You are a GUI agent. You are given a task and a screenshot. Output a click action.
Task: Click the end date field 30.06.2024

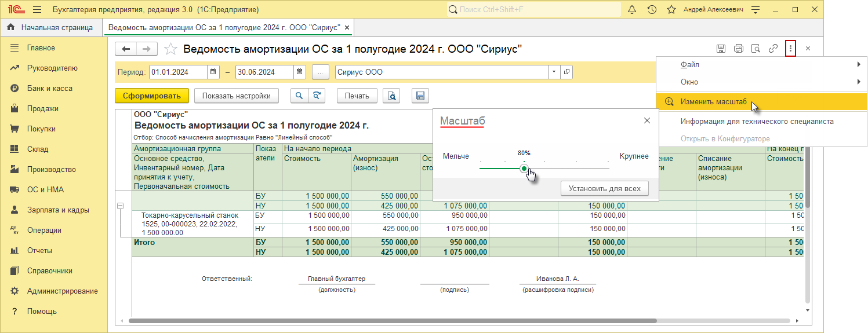264,72
